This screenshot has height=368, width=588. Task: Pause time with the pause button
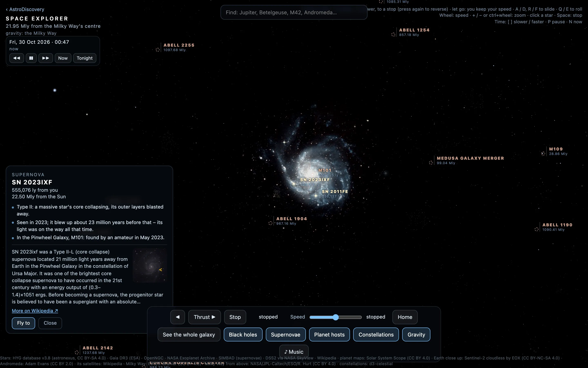click(x=31, y=58)
